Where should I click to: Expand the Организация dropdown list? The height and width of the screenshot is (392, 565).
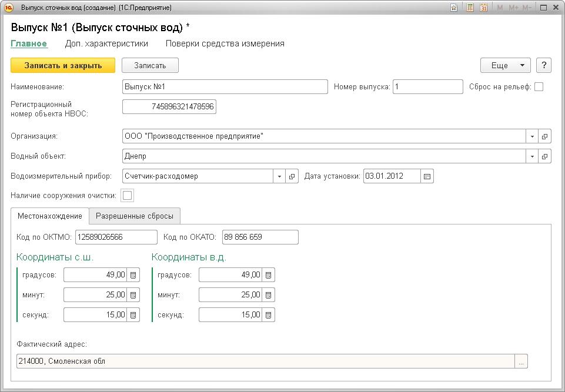coord(532,136)
